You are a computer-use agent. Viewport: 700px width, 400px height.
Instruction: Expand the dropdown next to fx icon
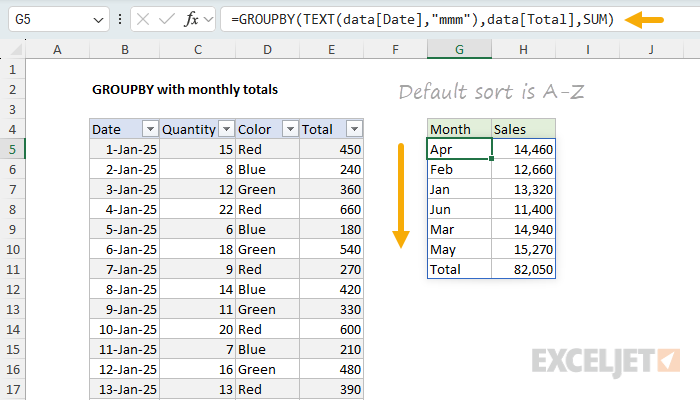tap(208, 20)
